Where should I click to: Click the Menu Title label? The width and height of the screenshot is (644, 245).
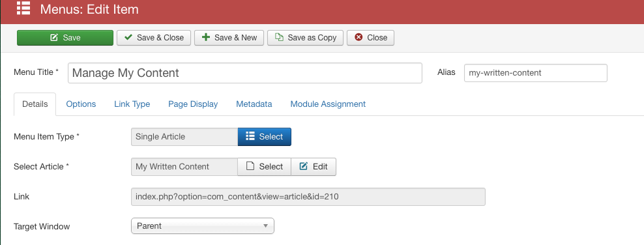[x=36, y=72]
